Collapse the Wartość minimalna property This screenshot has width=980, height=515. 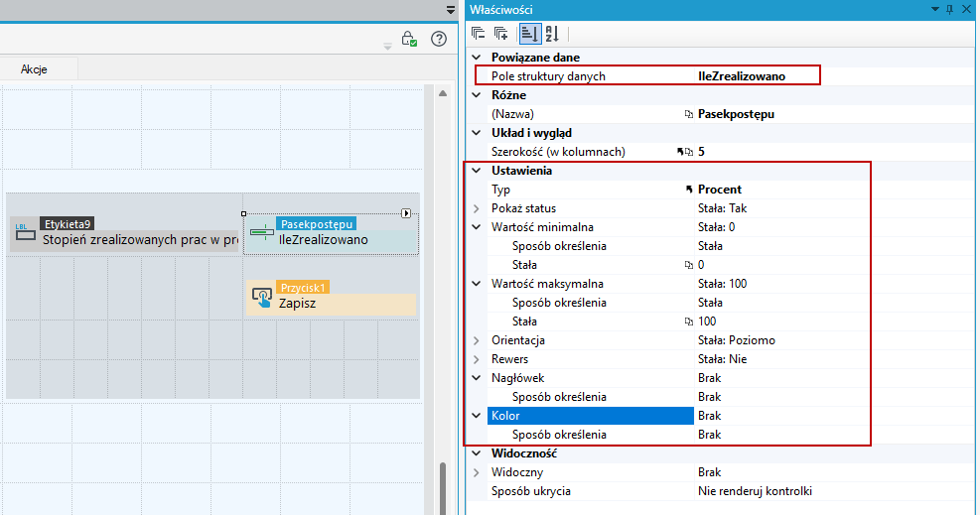[477, 227]
